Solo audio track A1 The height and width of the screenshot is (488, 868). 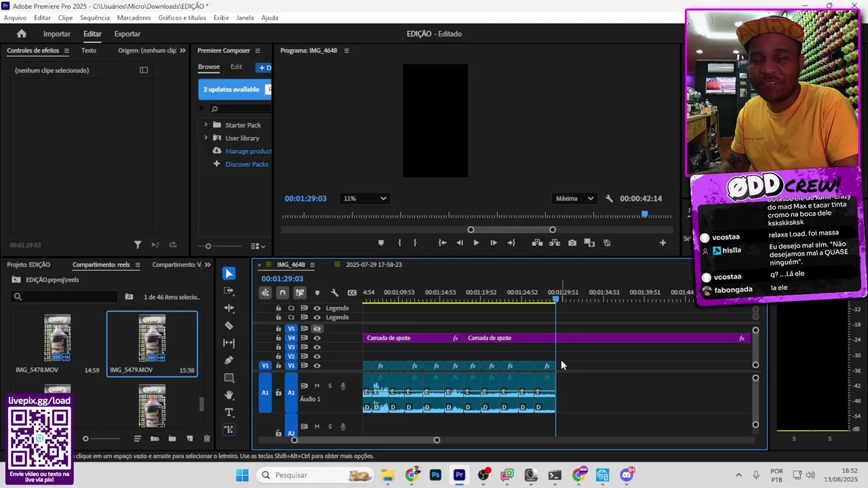pos(330,386)
